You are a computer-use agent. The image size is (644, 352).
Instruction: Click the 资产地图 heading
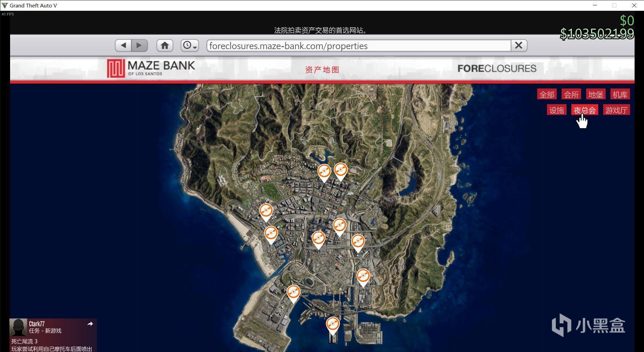coord(322,70)
